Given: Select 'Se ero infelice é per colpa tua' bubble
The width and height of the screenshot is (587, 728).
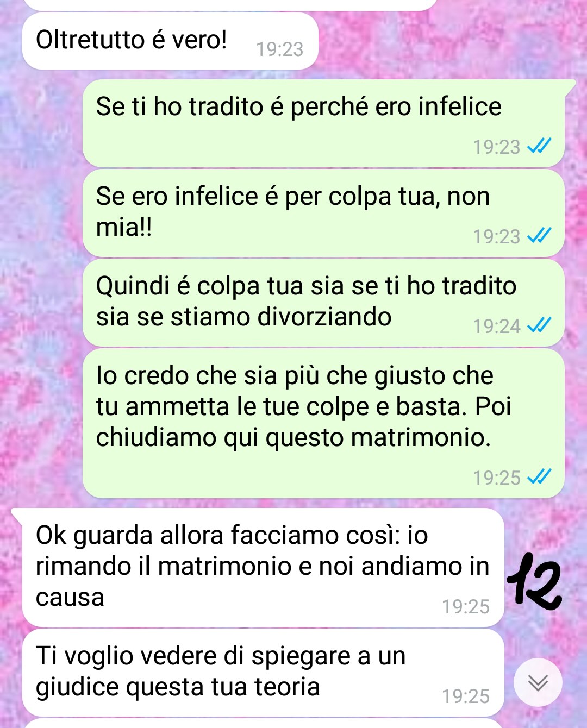Looking at the screenshot, I should 324,213.
